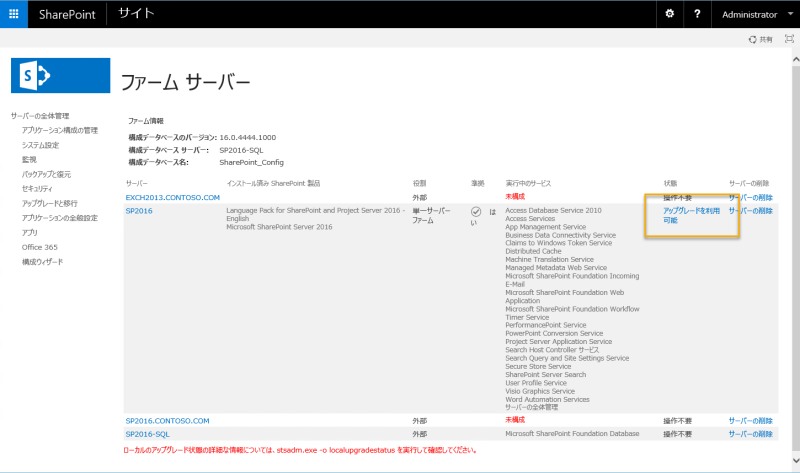The height and width of the screenshot is (473, 800).
Task: Click SharePoint_Config database name
Action: point(252,162)
